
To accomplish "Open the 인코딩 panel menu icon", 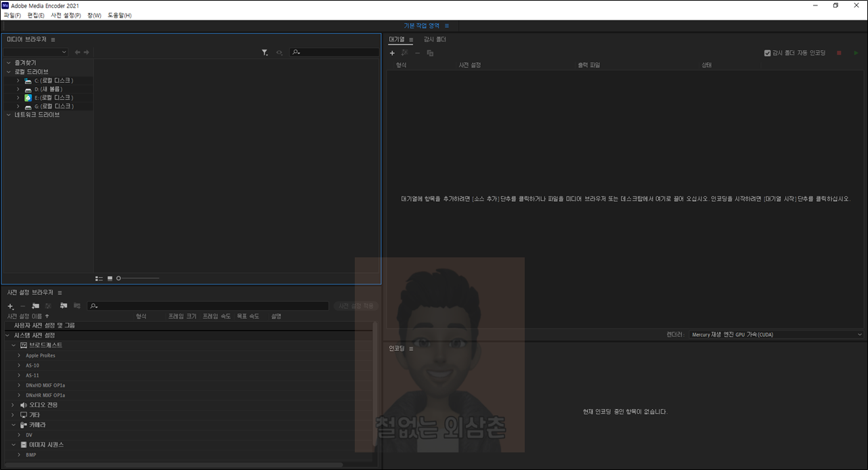I will click(x=410, y=349).
